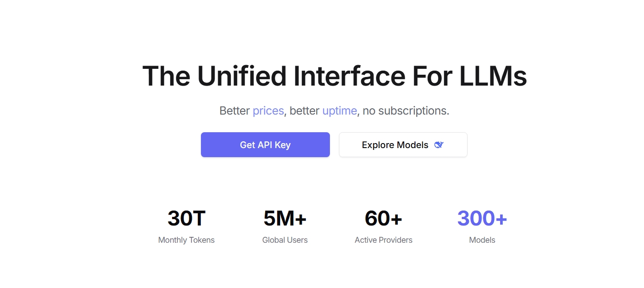This screenshot has width=644, height=288.
Task: Click the word 'Better' in tagline
Action: coord(234,110)
